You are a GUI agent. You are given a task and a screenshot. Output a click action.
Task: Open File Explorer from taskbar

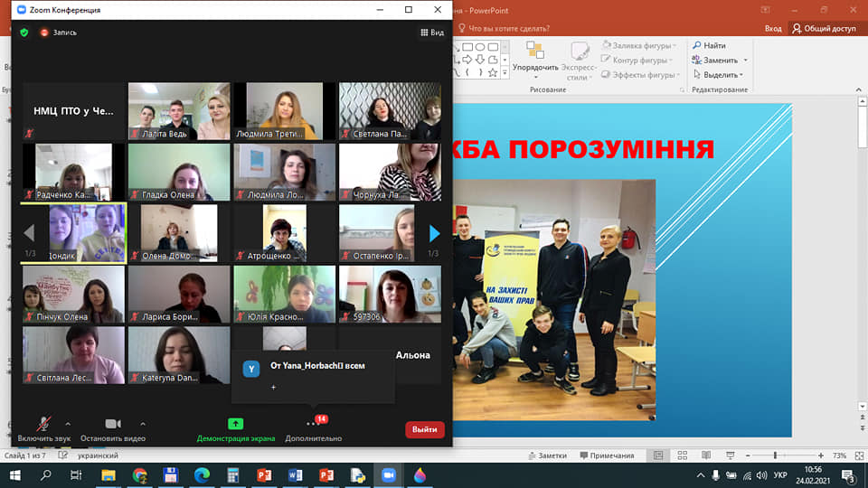point(108,475)
